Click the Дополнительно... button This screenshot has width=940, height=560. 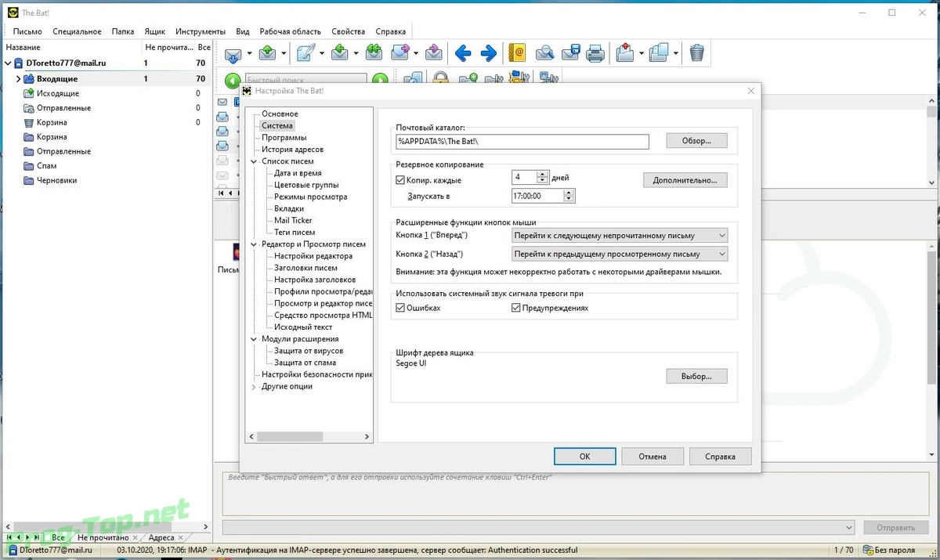click(685, 180)
